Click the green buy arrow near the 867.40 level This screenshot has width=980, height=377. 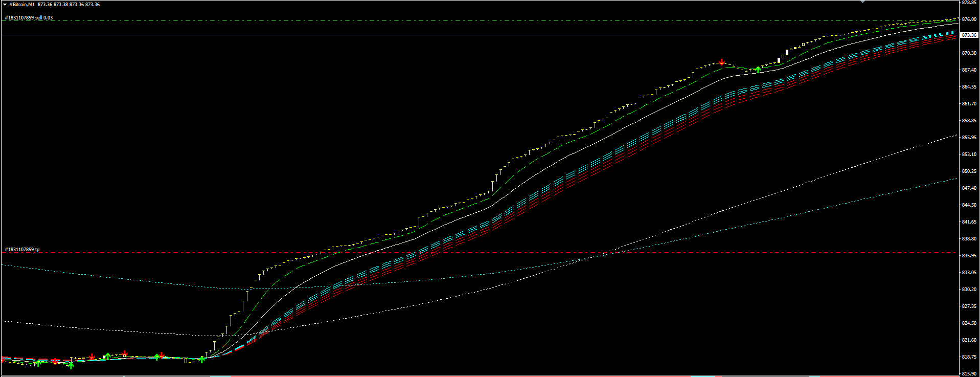click(758, 70)
